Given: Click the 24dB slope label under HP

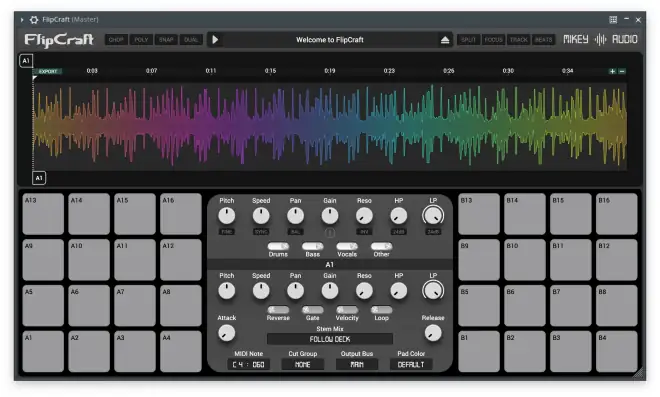Looking at the screenshot, I should click(x=399, y=232).
